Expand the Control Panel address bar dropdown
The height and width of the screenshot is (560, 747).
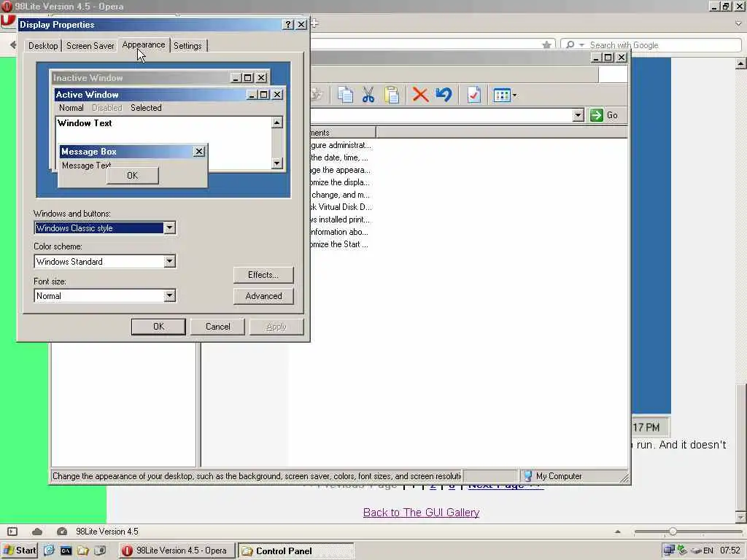[x=578, y=115]
